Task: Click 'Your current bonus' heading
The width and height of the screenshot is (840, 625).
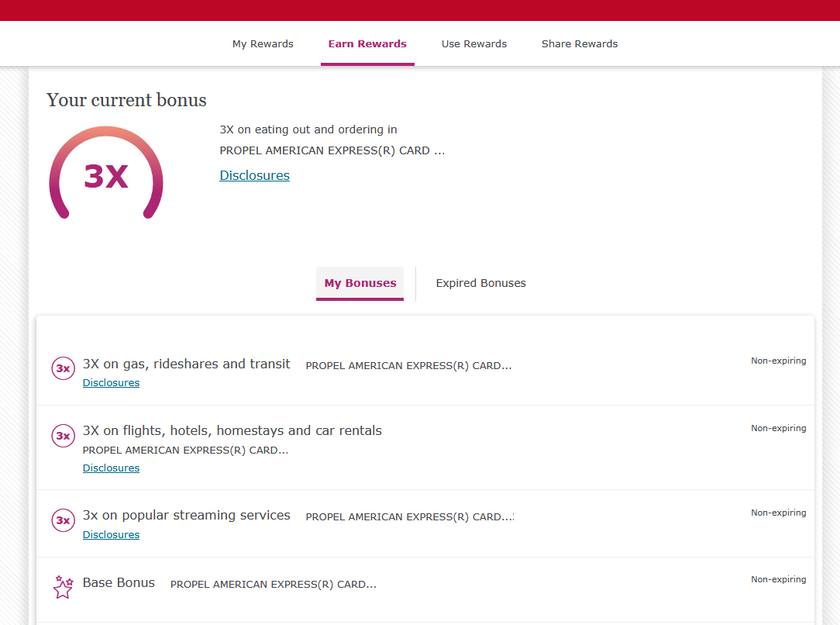Action: pos(126,100)
